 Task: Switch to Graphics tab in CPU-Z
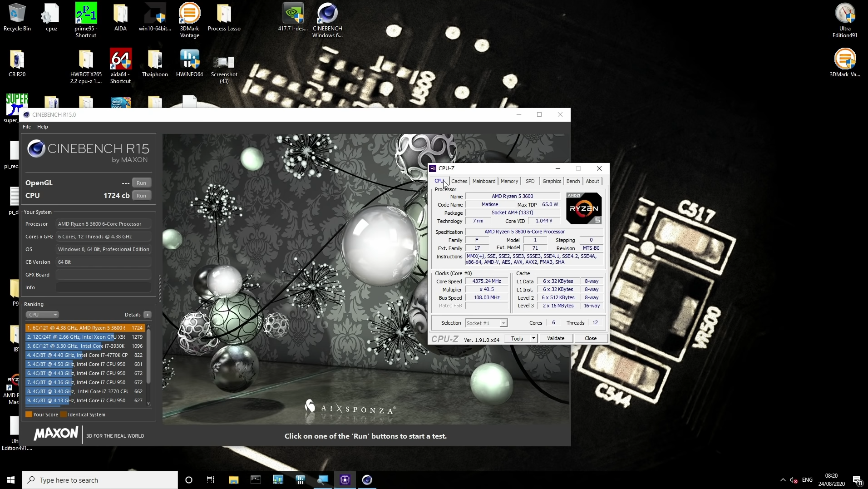(x=552, y=181)
